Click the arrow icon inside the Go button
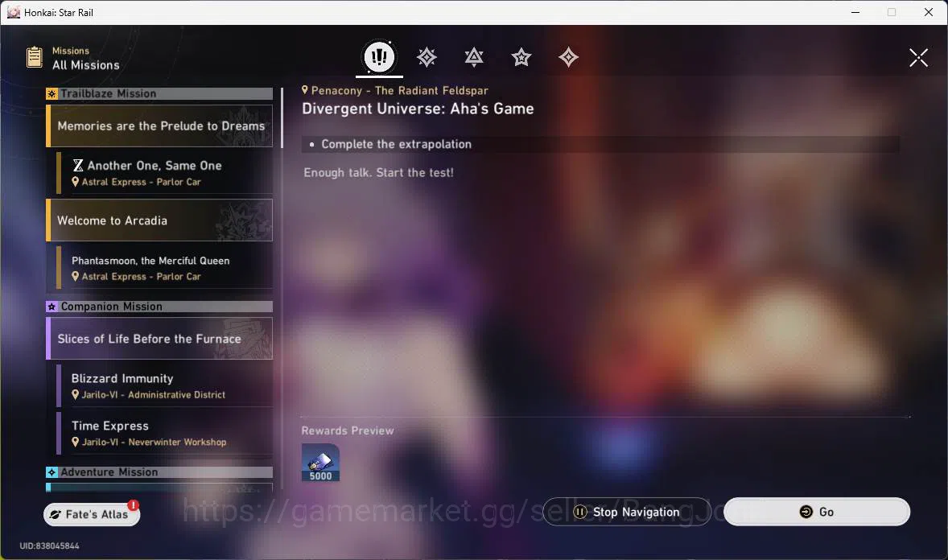Screen dimensions: 948x560 (806, 512)
